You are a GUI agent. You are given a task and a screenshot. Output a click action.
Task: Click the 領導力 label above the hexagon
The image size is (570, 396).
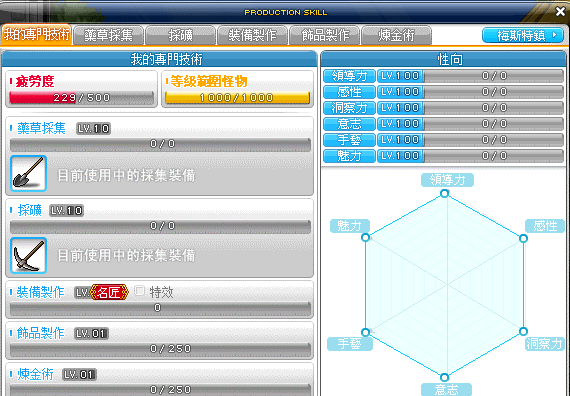point(447,180)
